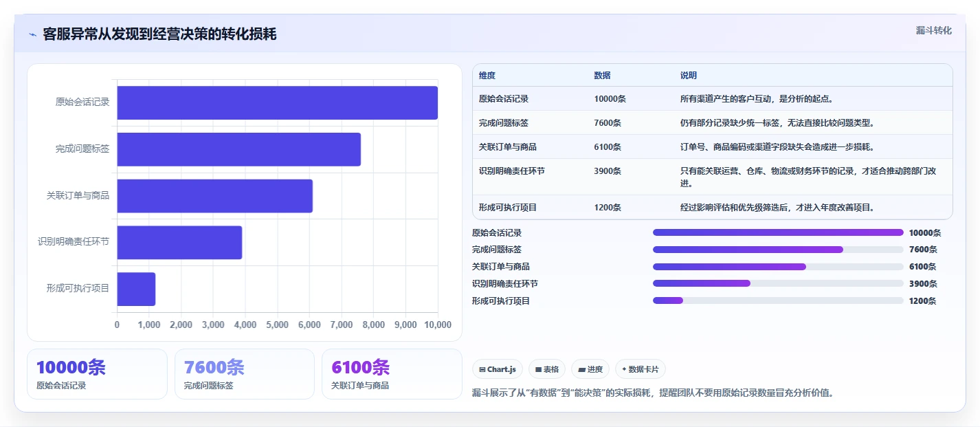The image size is (980, 427).
Task: Click the 3900条 progress bar for 识别明确责任环节
Action: (778, 283)
